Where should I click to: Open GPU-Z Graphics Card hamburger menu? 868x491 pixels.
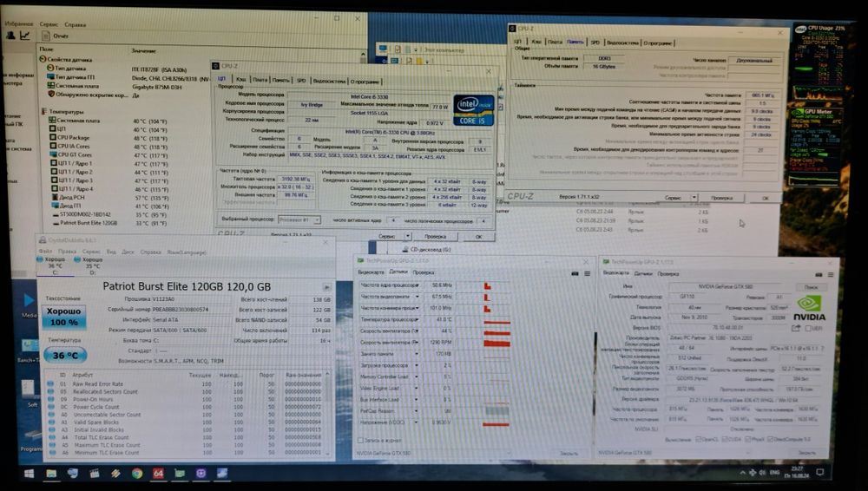point(831,275)
